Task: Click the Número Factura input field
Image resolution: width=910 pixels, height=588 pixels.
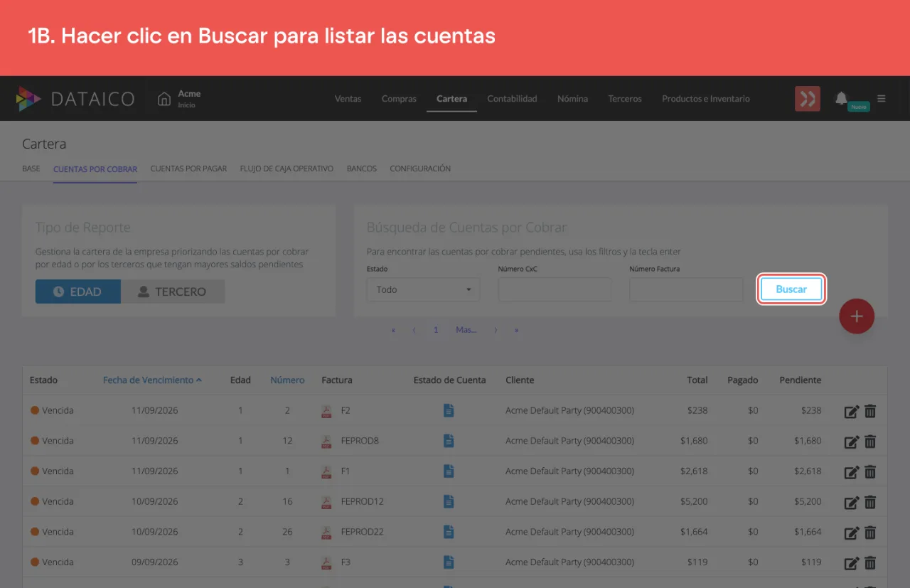Action: [686, 289]
